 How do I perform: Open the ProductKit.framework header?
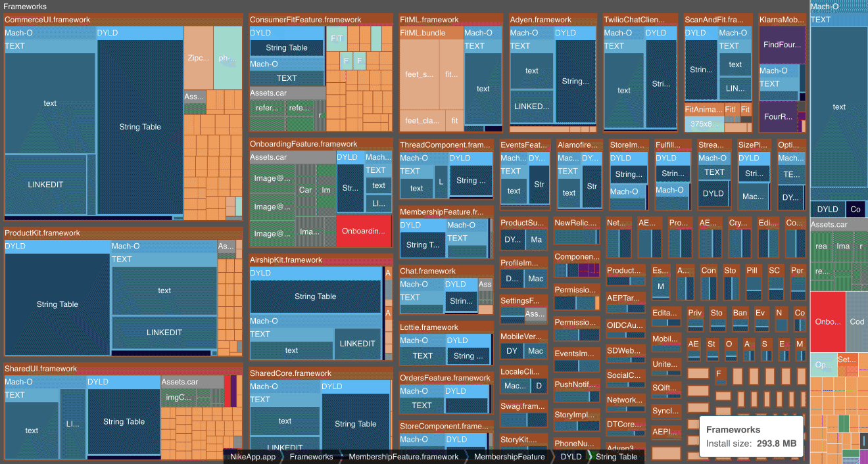[x=43, y=233]
